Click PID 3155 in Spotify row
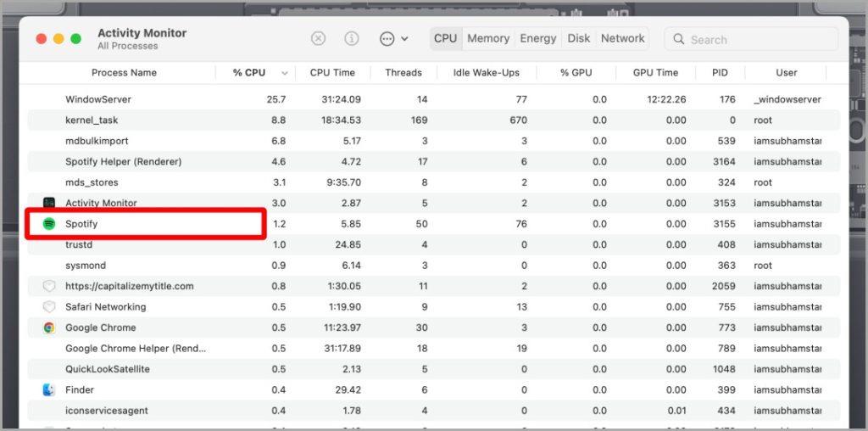Image resolution: width=868 pixels, height=431 pixels. [x=724, y=224]
